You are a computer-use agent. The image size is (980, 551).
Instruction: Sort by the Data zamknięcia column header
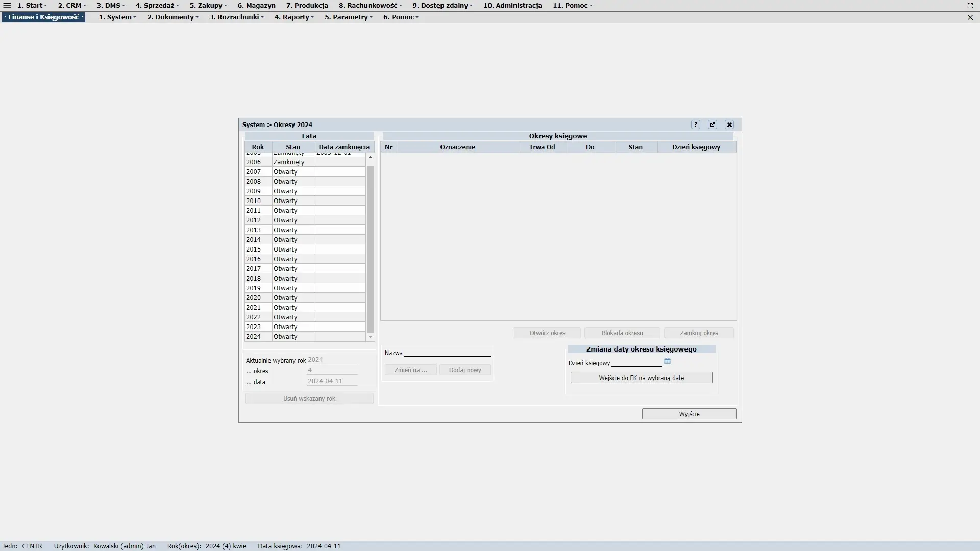344,147
